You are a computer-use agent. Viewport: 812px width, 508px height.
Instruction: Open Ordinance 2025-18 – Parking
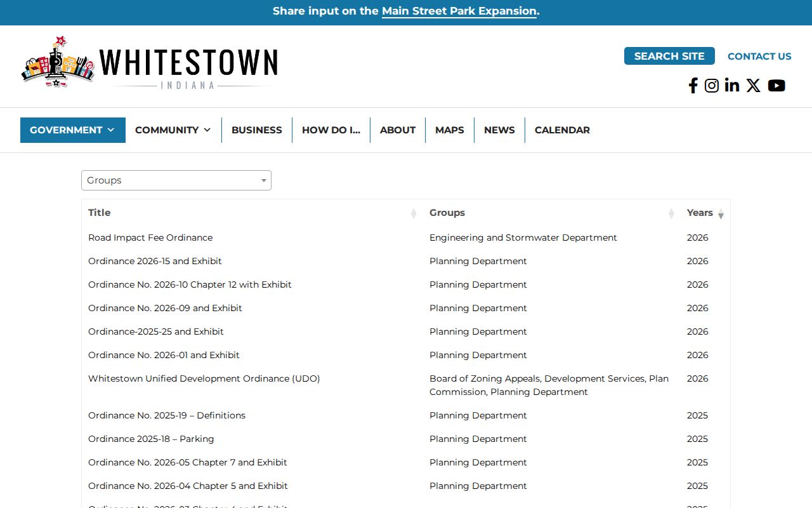point(151,439)
